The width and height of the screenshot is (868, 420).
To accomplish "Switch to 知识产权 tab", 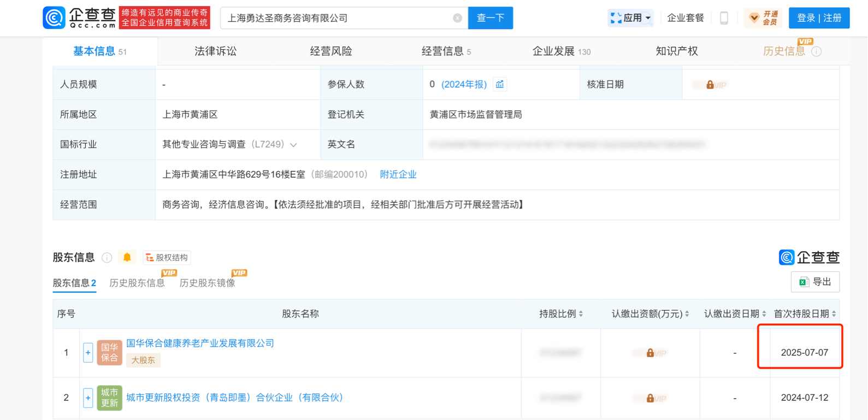I will tap(677, 51).
